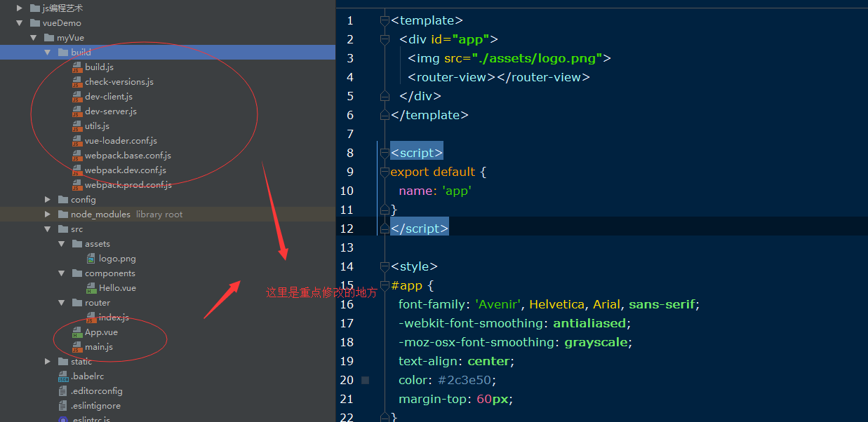Image resolution: width=868 pixels, height=422 pixels.
Task: Click the logo.png image file icon
Action: pyautogui.click(x=91, y=259)
